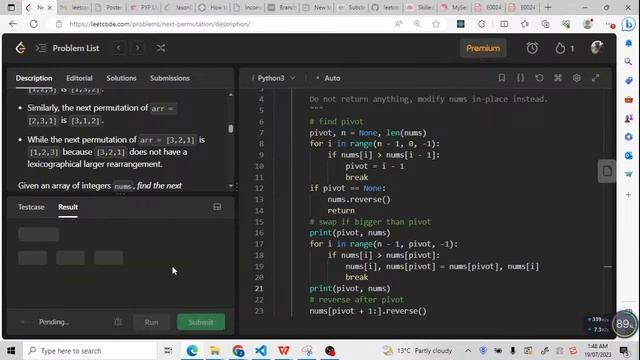Screen dimensions: 640x360
Task: Open browser split screen icon
Action: [504, 24]
